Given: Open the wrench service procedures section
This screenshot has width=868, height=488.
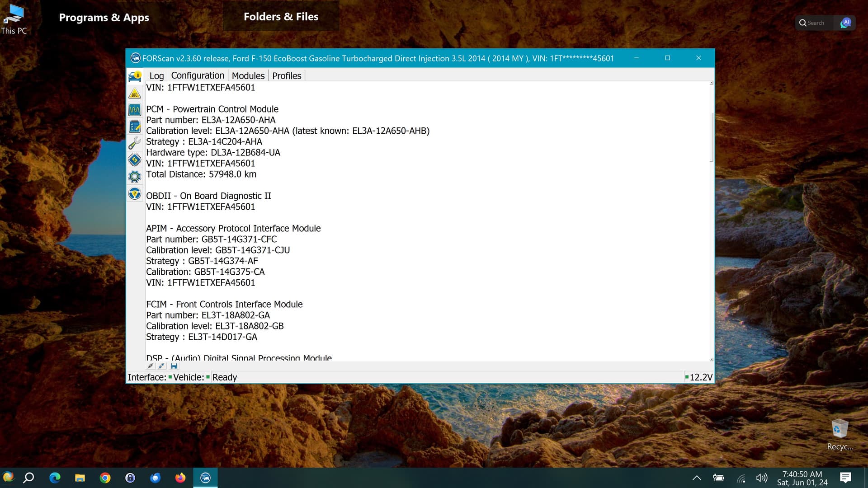Looking at the screenshot, I should [x=135, y=143].
